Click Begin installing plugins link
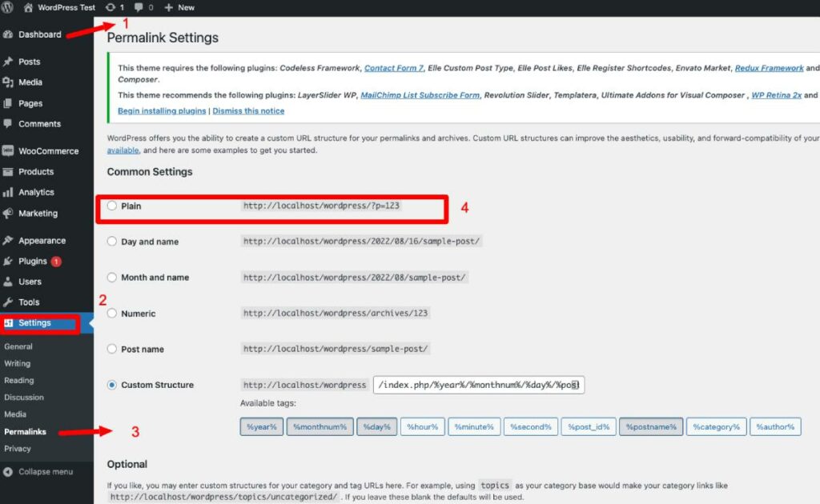The width and height of the screenshot is (820, 504). pyautogui.click(x=162, y=110)
